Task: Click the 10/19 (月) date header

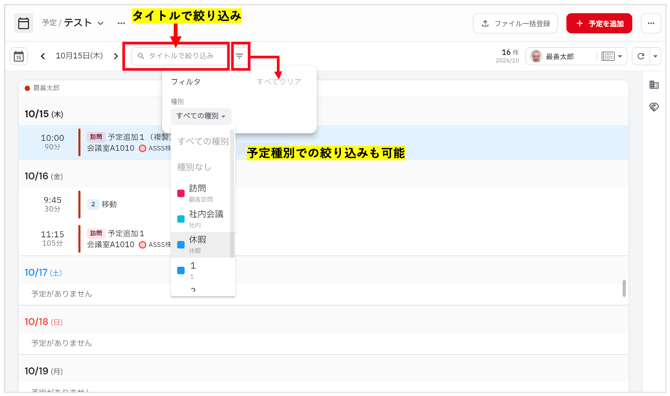Action: [44, 371]
